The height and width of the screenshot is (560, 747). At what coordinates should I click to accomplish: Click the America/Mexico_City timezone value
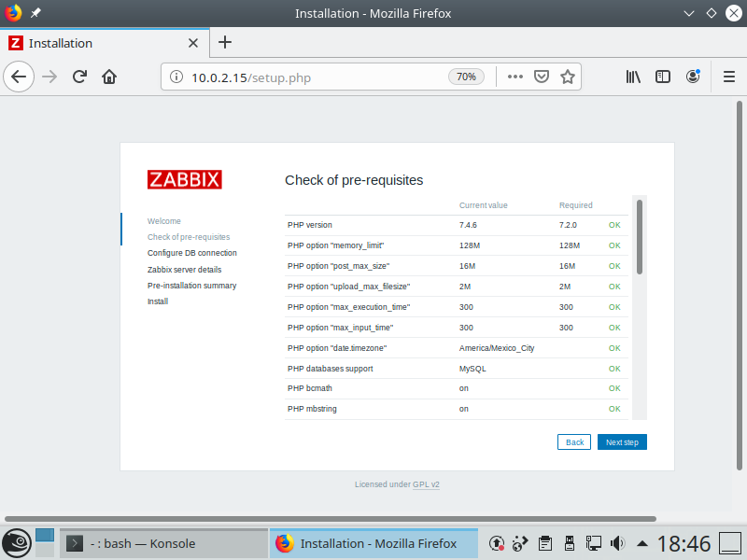[x=497, y=348]
